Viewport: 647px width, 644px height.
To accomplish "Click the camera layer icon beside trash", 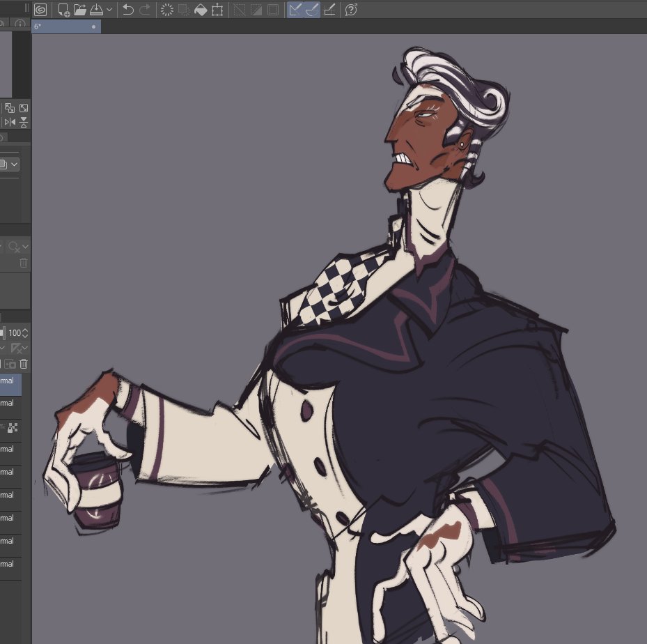I will tap(10, 364).
